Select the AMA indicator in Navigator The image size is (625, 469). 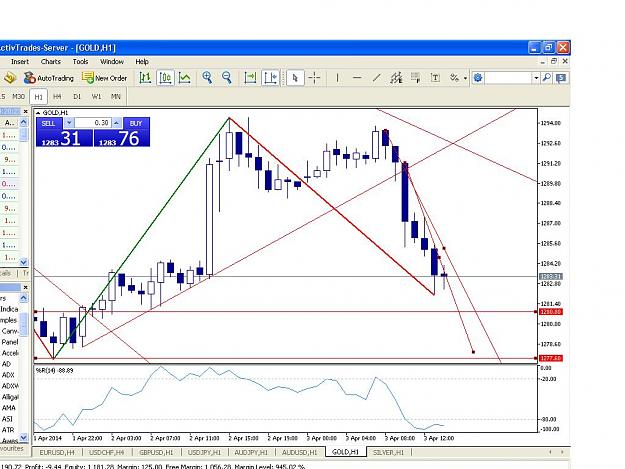tap(8, 408)
